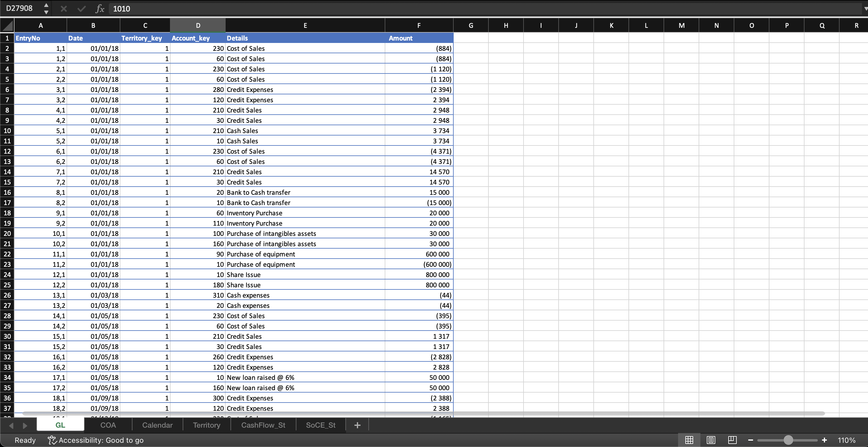This screenshot has height=447, width=868.
Task: Click the Name Box showing D27908
Action: coord(20,8)
